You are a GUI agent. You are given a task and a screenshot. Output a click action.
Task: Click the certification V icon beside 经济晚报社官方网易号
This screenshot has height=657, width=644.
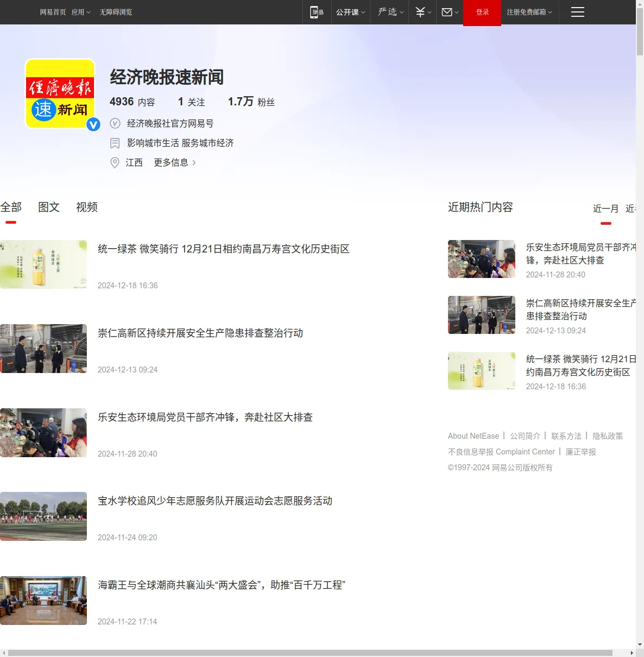coord(115,123)
